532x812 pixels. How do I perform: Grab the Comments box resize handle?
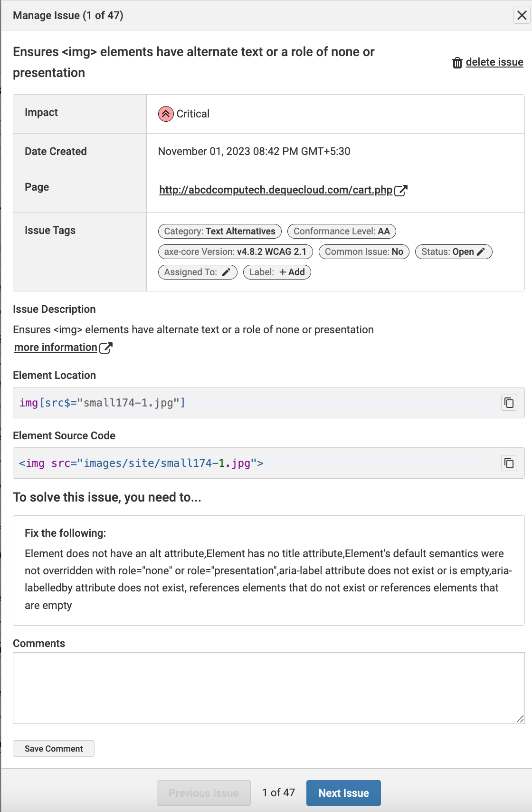click(520, 719)
